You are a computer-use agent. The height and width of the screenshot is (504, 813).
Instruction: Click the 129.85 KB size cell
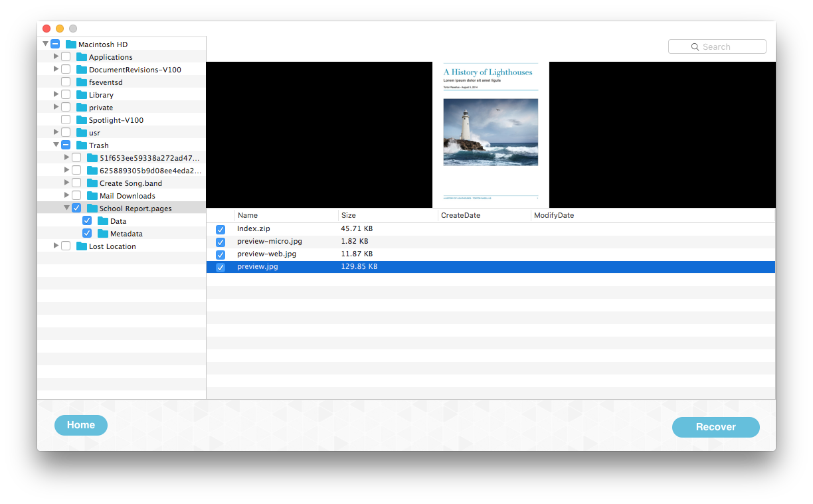click(359, 267)
